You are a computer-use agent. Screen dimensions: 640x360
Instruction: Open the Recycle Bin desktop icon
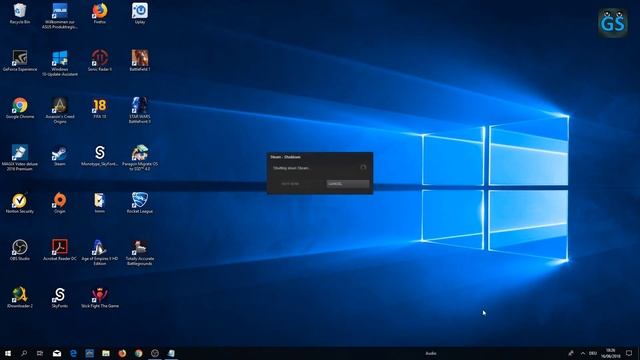coord(20,13)
